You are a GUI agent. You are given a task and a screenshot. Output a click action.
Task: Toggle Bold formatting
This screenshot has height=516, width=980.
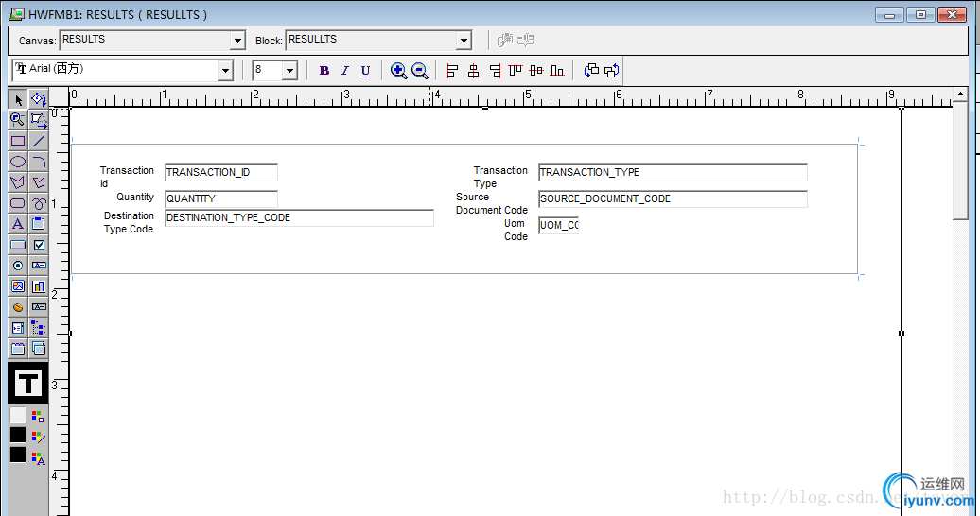(x=324, y=71)
